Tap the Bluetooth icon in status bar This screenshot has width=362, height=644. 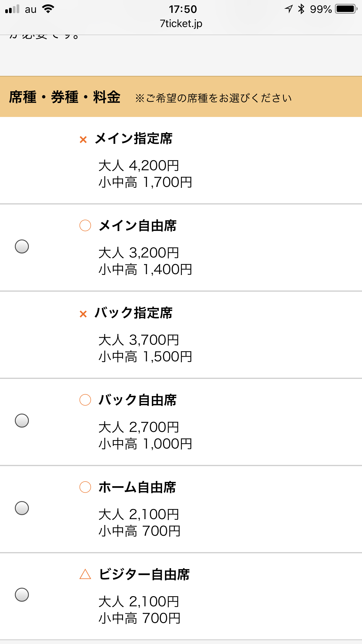(x=301, y=9)
